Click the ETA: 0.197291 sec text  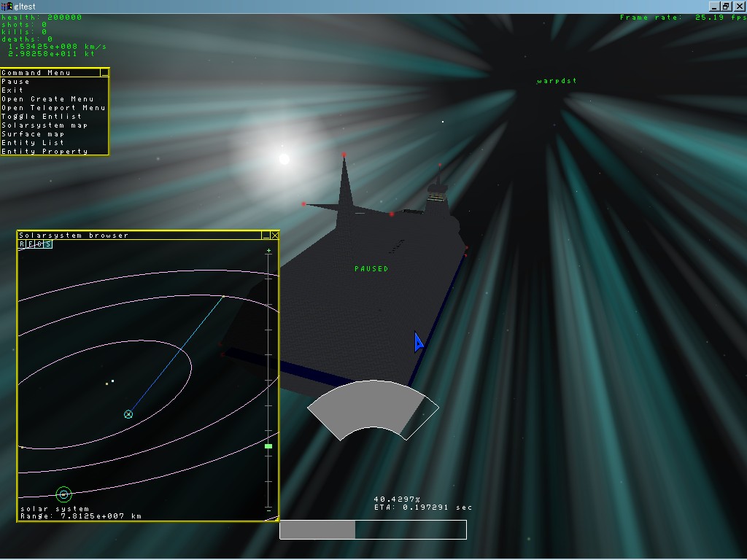pyautogui.click(x=423, y=507)
